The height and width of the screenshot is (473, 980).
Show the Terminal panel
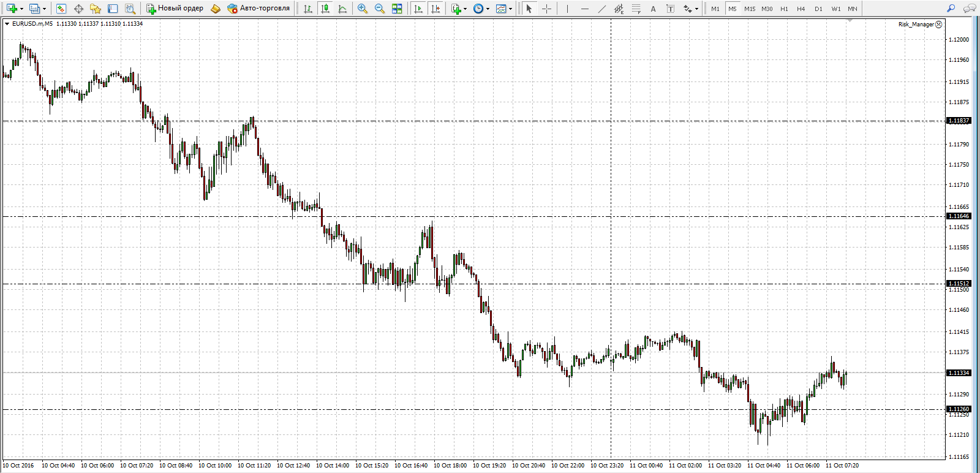click(x=113, y=9)
